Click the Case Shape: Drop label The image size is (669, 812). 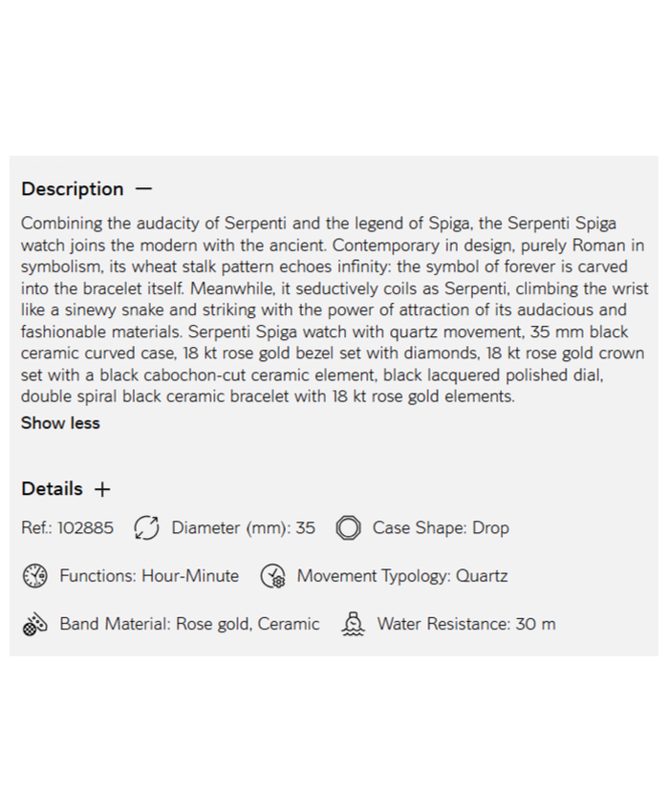tap(441, 528)
